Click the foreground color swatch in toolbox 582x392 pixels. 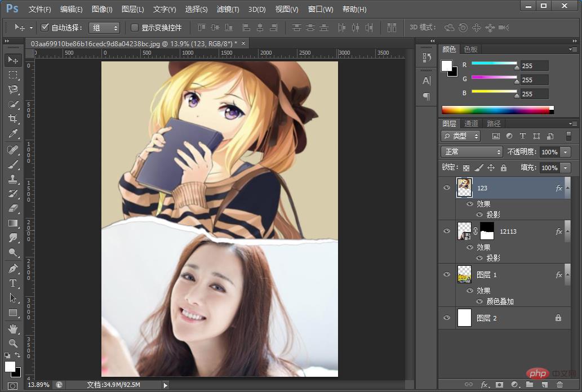point(10,367)
